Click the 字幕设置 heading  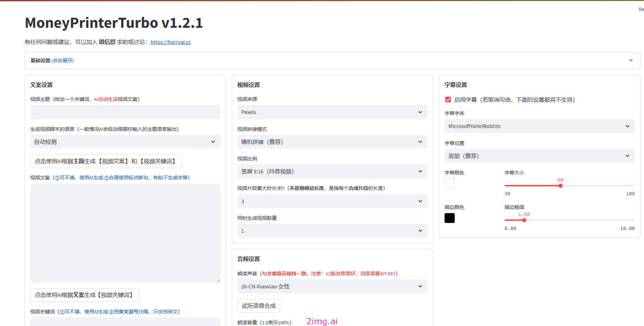[456, 85]
